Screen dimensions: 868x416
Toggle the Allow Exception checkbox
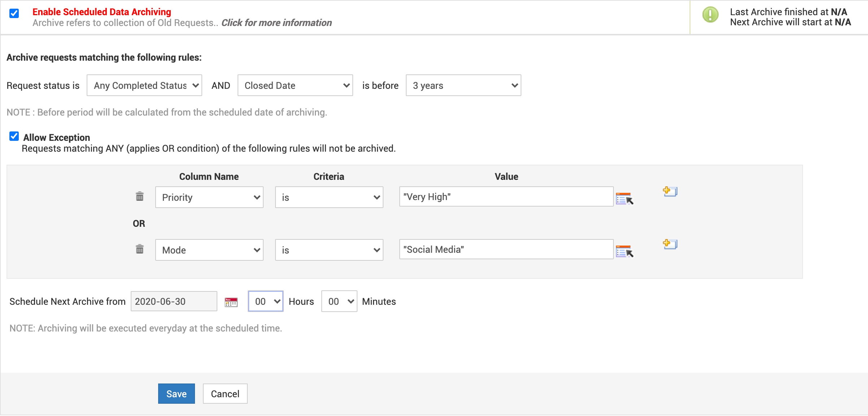(14, 136)
